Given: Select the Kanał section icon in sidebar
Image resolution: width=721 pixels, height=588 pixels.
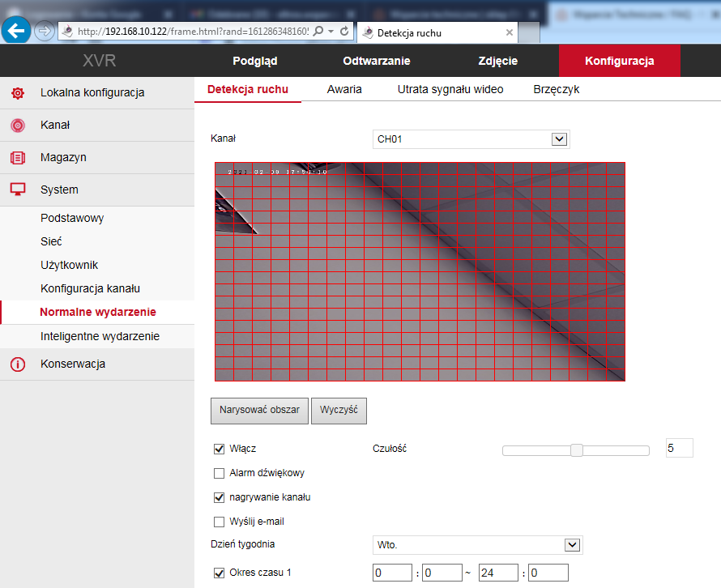Looking at the screenshot, I should point(17,125).
